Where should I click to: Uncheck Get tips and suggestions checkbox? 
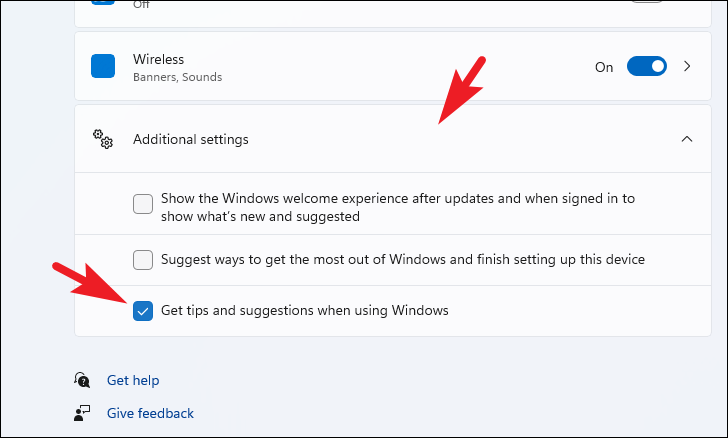coord(143,311)
